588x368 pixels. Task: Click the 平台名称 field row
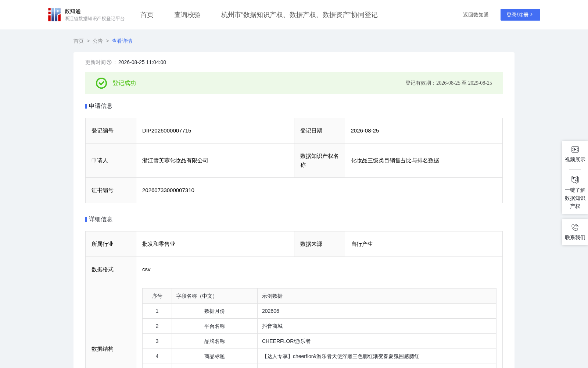point(319,326)
